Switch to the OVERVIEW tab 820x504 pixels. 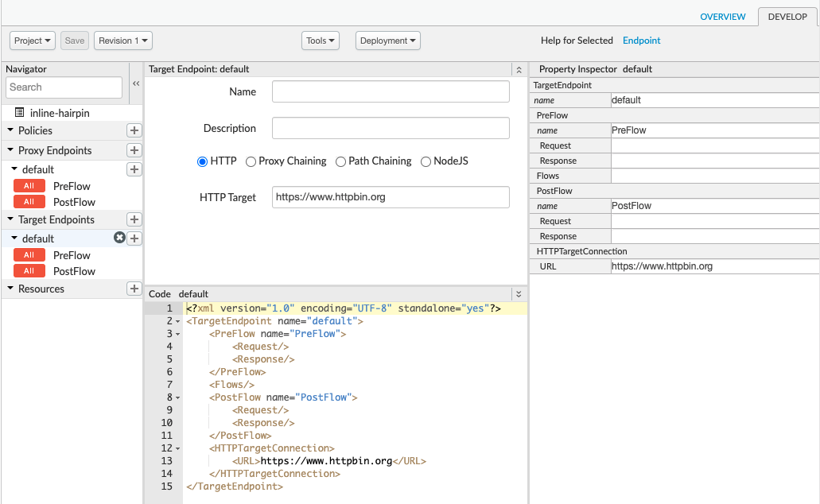click(723, 17)
